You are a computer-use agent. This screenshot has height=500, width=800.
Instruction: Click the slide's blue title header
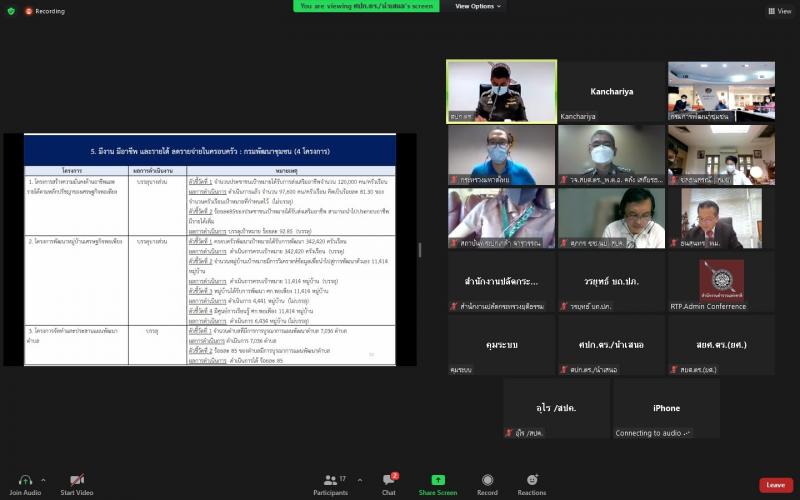[x=210, y=151]
